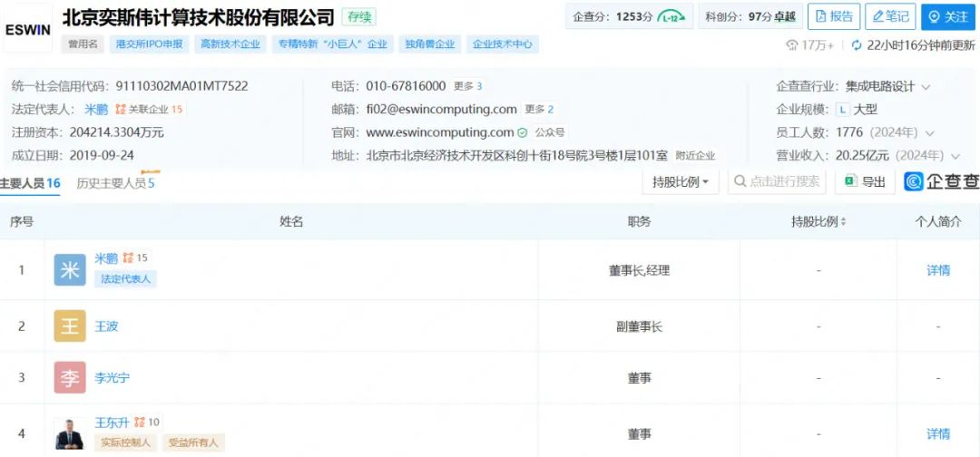The image size is (980, 457).
Task: Click the sort arrows on 持股比例 column header
Action: pos(844,222)
